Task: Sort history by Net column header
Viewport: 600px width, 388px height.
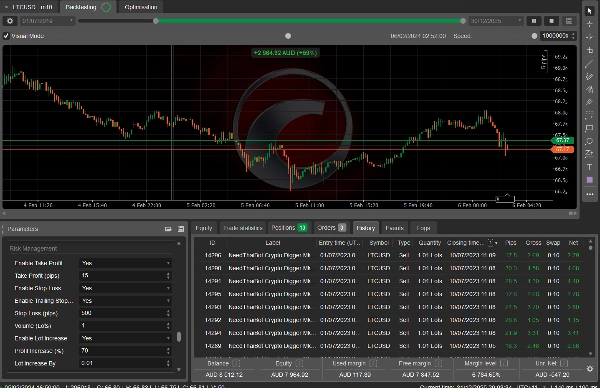Action: [x=573, y=243]
